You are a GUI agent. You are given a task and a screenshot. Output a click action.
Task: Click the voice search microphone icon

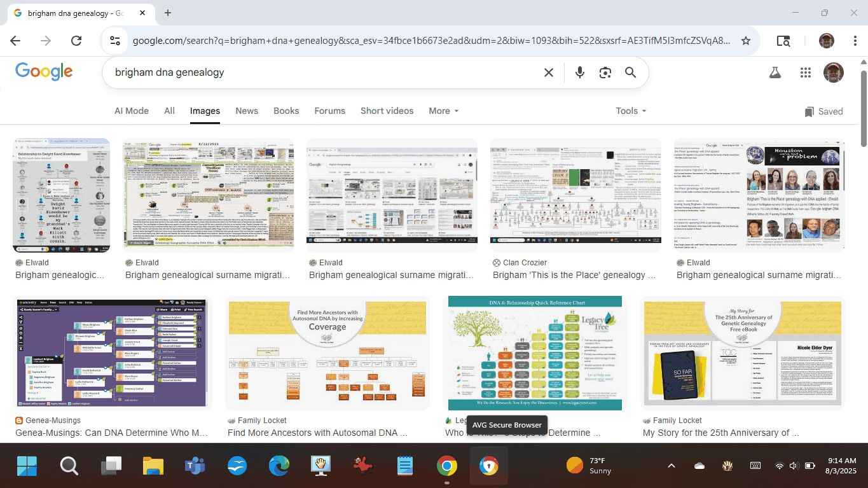click(579, 73)
